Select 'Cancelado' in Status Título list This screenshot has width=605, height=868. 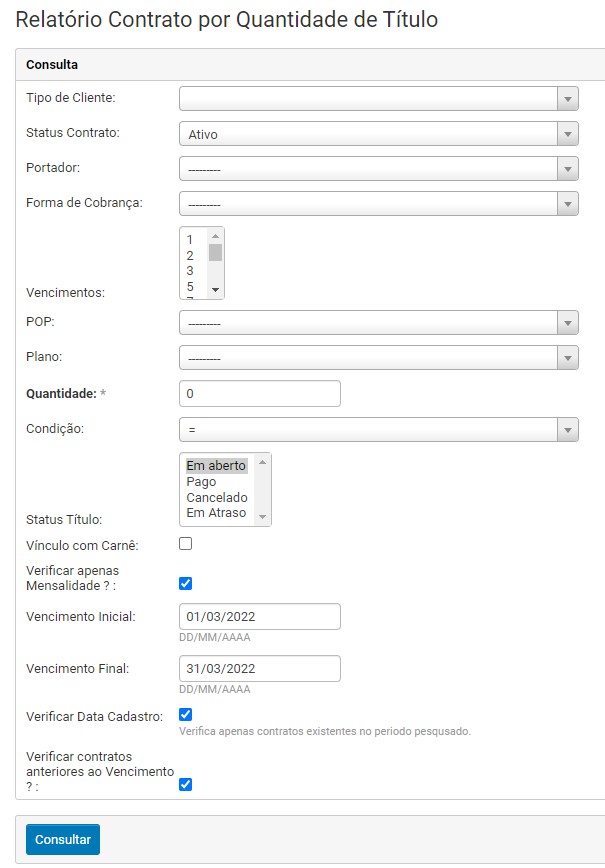click(216, 497)
